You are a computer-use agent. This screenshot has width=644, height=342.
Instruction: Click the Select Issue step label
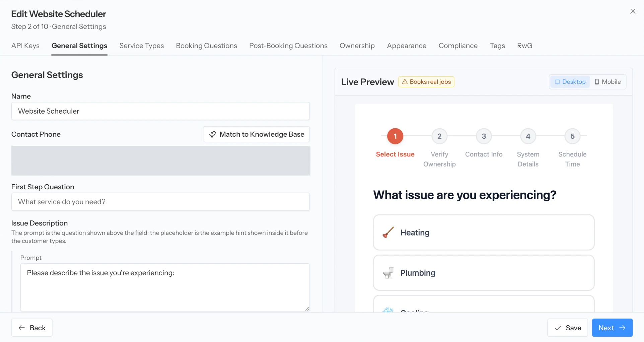tap(395, 154)
